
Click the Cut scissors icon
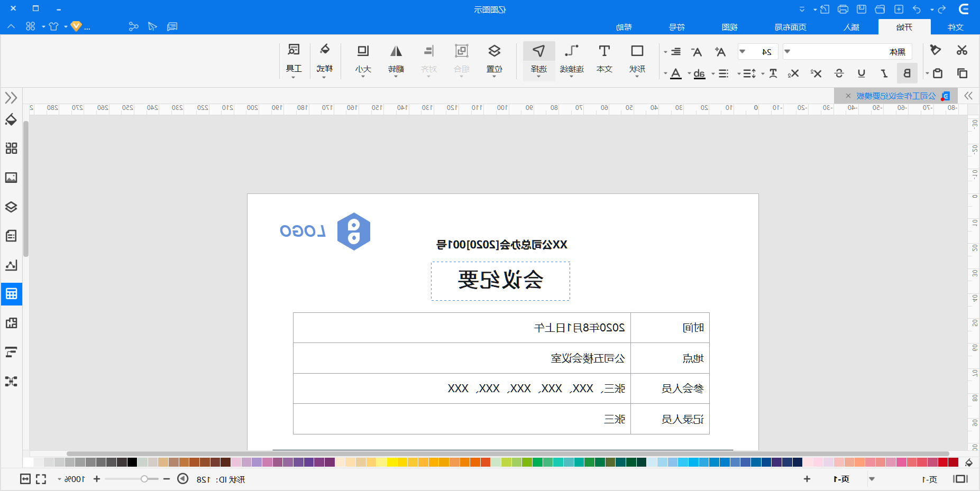tap(961, 50)
